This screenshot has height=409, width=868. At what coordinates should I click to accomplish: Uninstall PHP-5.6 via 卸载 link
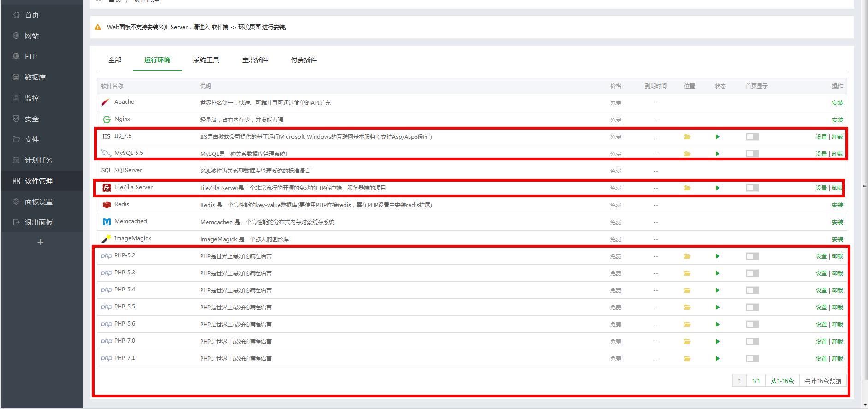coord(838,325)
